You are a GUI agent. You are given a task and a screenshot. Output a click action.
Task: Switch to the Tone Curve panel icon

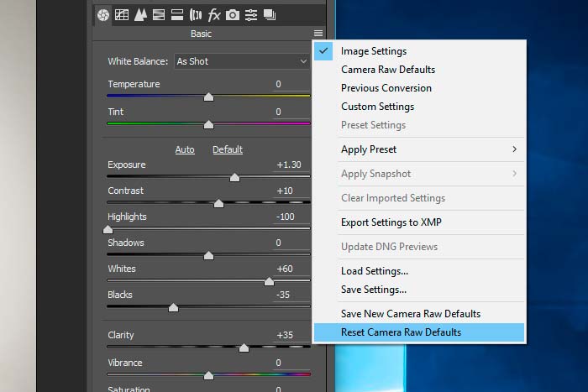point(122,15)
